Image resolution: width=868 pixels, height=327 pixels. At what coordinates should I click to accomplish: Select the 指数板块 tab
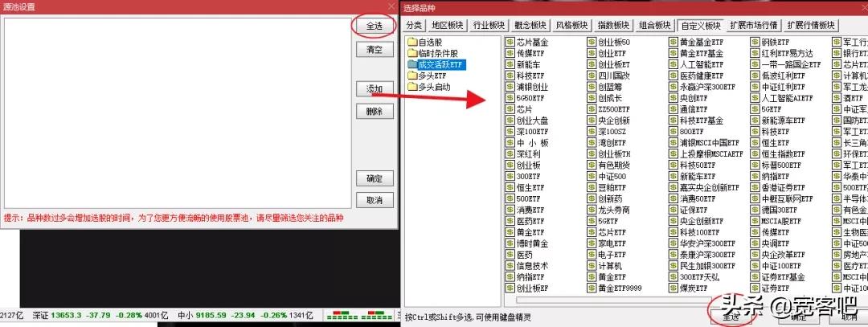tap(614, 26)
